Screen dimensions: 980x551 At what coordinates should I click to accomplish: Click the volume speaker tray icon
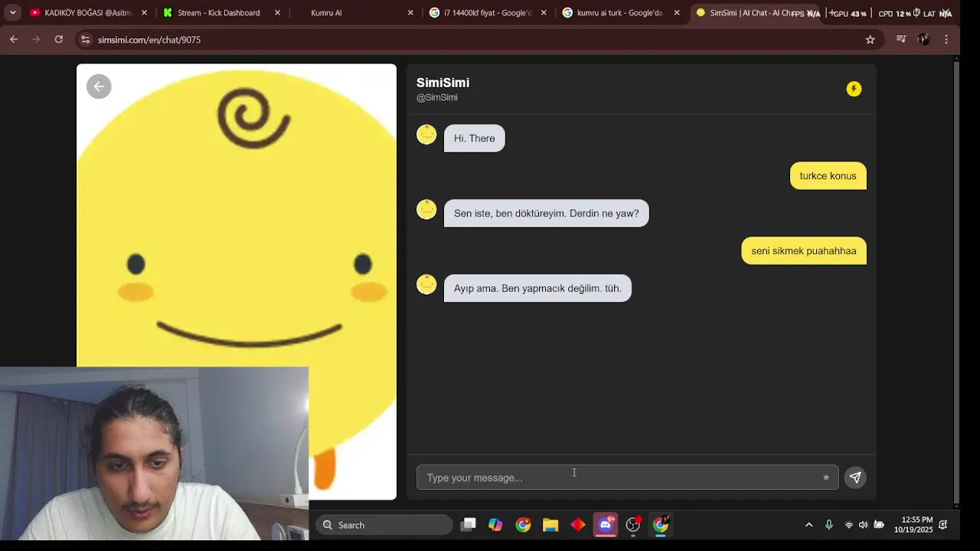[x=863, y=525]
